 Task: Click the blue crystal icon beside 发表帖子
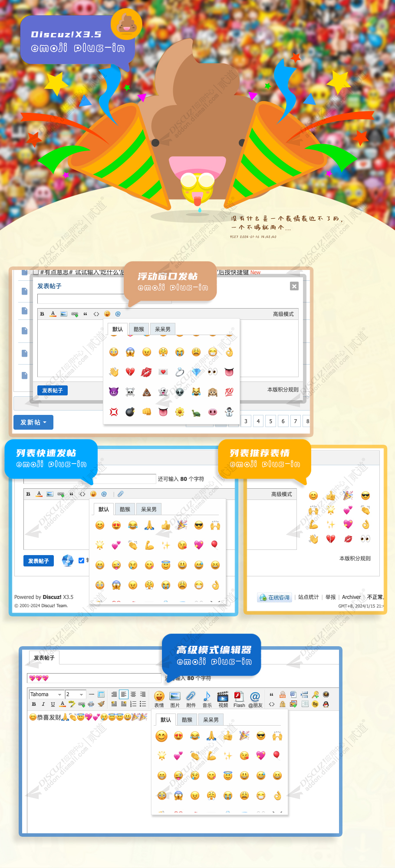[68, 561]
